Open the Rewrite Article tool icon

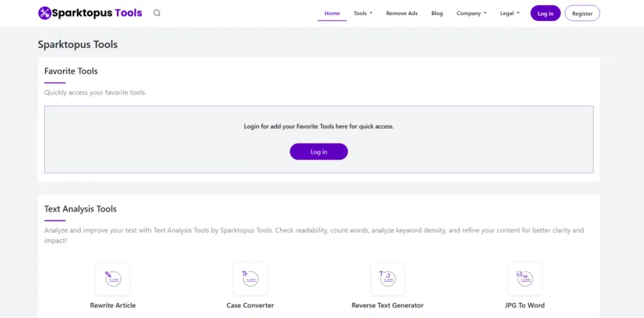[113, 278]
